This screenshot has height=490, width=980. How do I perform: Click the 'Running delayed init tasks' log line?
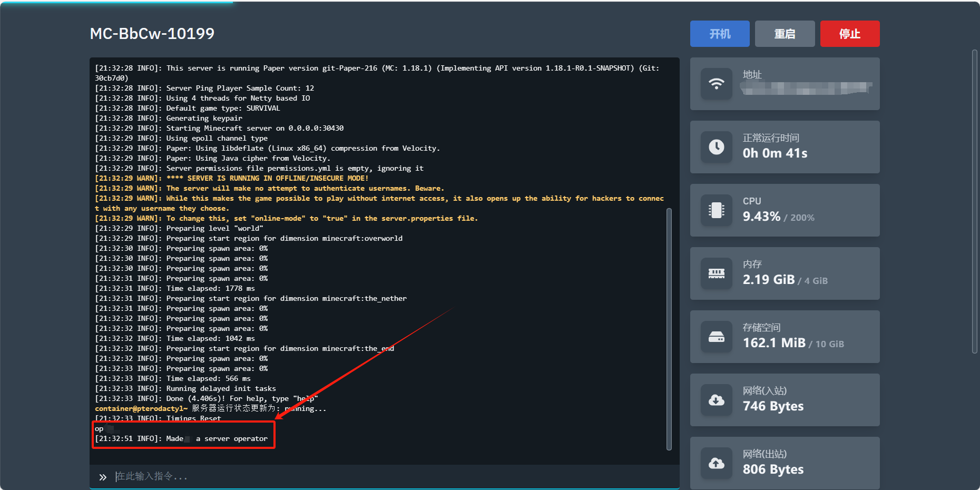tap(185, 388)
